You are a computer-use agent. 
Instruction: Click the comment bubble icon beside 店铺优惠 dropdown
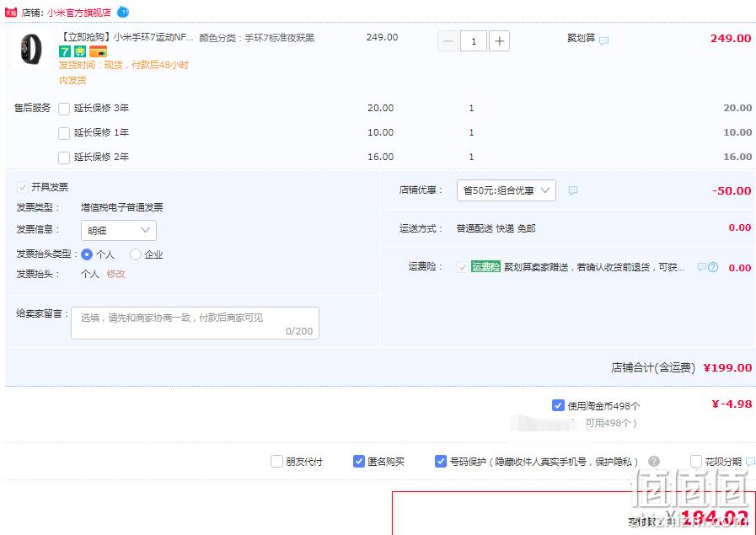(573, 190)
